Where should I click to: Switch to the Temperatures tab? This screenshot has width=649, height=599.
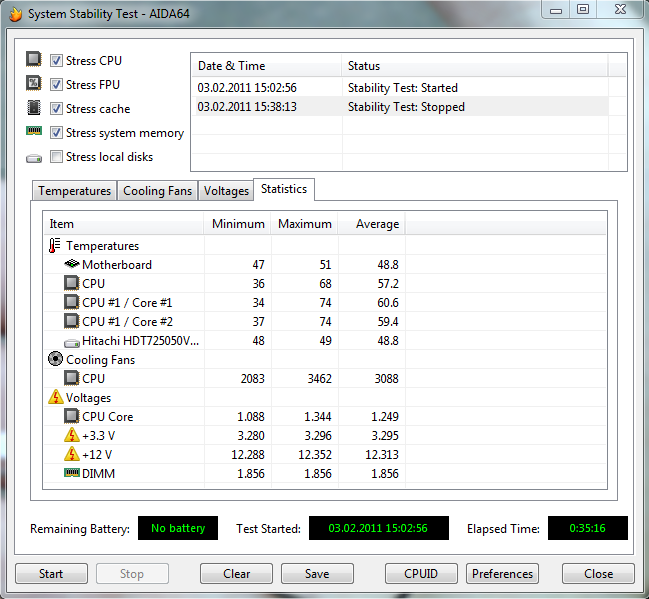point(75,191)
